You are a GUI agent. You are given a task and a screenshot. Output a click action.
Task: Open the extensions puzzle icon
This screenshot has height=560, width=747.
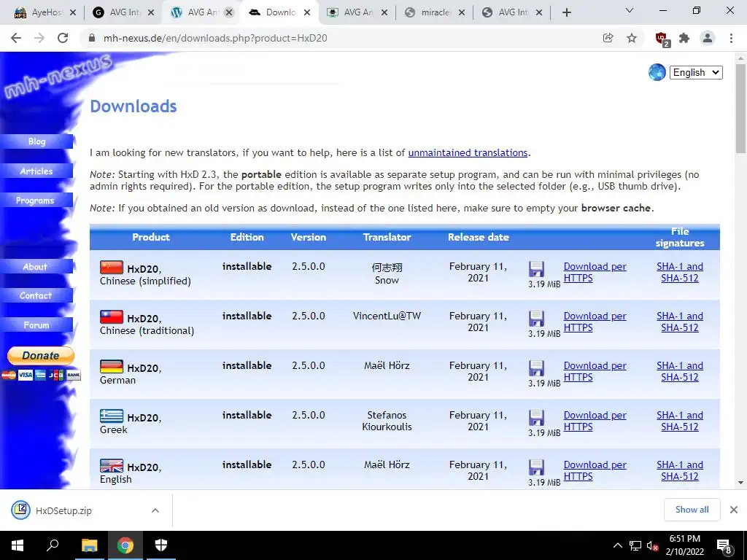pos(684,38)
